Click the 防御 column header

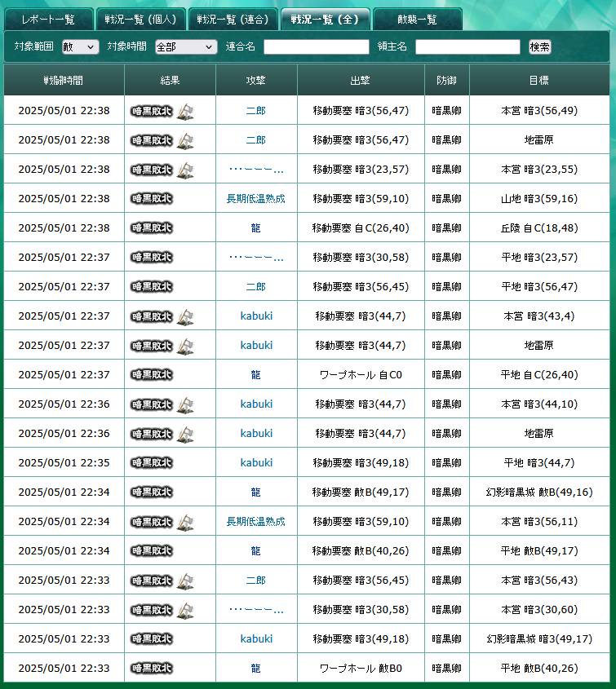[x=447, y=80]
